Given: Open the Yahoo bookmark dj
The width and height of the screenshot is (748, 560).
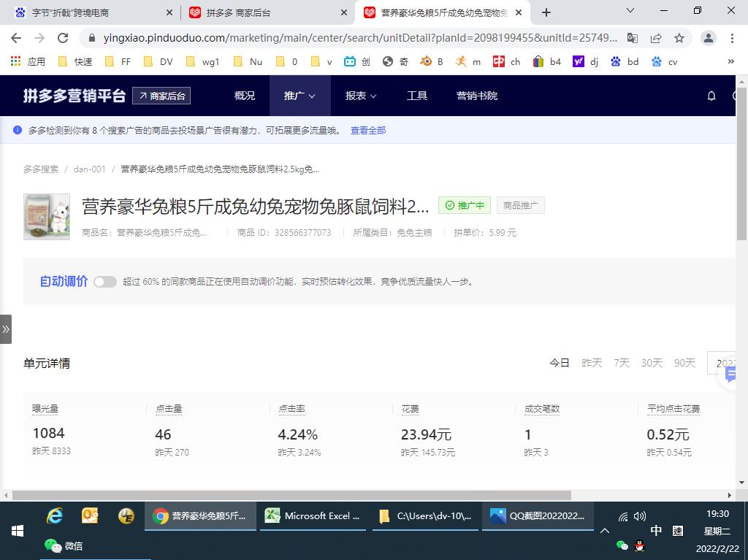Looking at the screenshot, I should tap(586, 61).
